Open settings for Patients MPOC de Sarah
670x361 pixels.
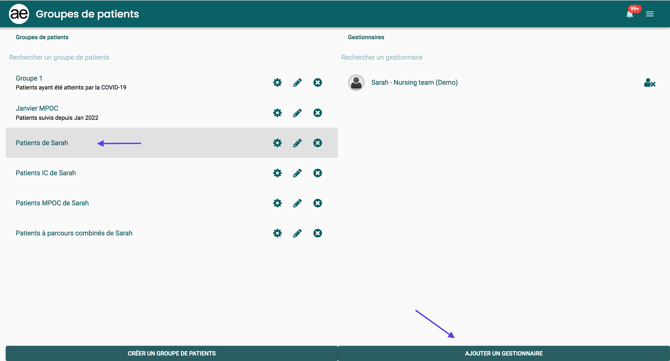[277, 203]
